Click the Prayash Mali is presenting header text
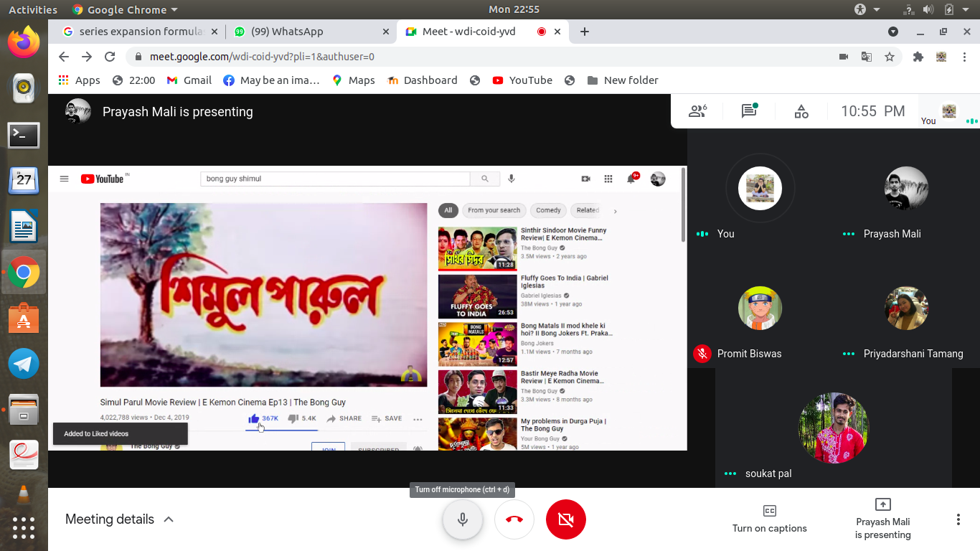Image resolution: width=980 pixels, height=551 pixels. click(x=178, y=112)
